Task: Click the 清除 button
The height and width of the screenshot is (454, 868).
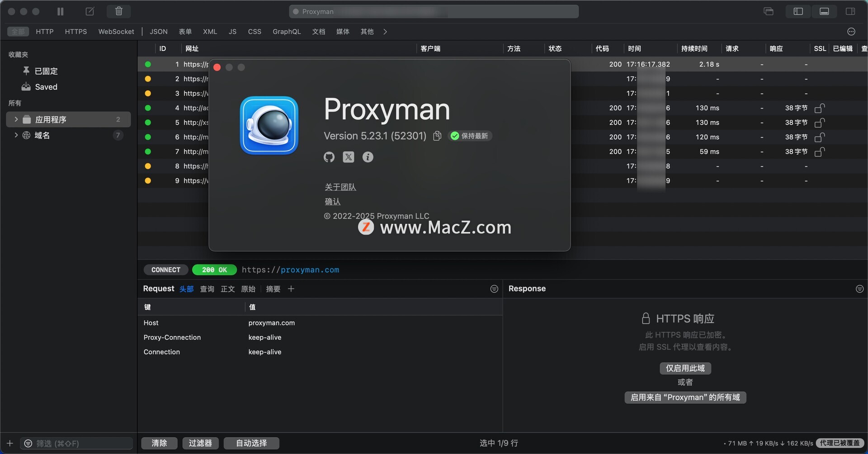Action: click(x=159, y=443)
